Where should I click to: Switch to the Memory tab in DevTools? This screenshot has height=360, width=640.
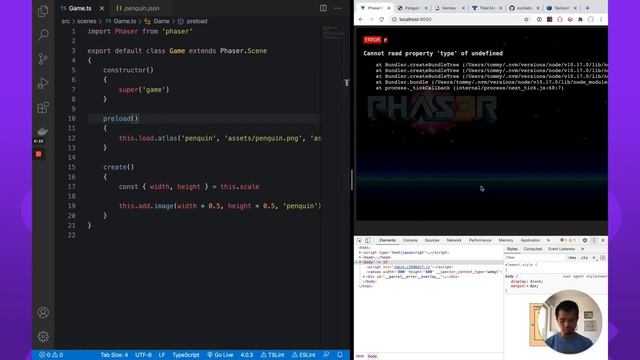506,240
